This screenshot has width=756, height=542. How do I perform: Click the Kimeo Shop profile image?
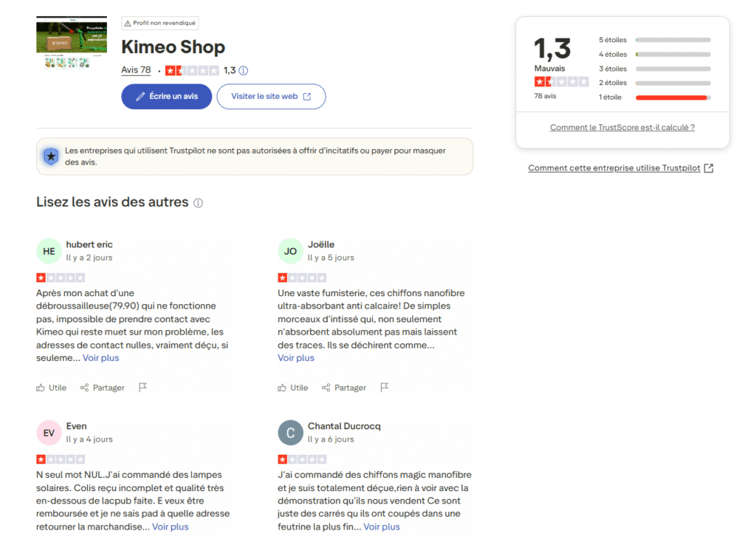71,43
